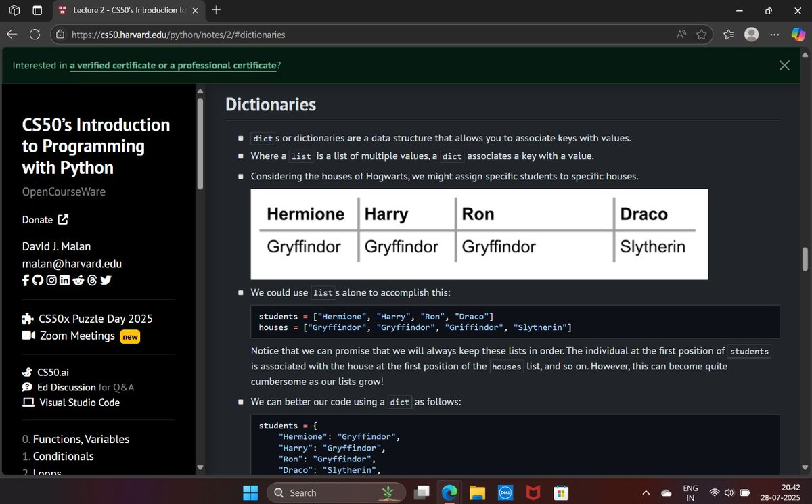
Task: Open the ENG IN language switcher
Action: [691, 492]
